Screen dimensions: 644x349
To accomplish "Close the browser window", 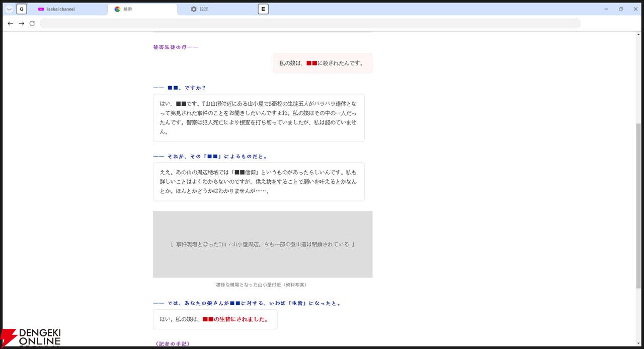I will pos(635,9).
